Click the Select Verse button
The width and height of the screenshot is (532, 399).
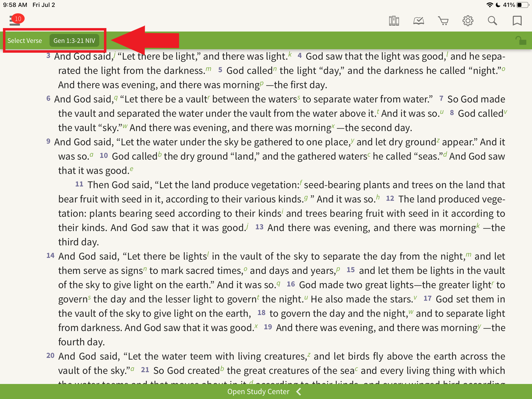point(25,41)
